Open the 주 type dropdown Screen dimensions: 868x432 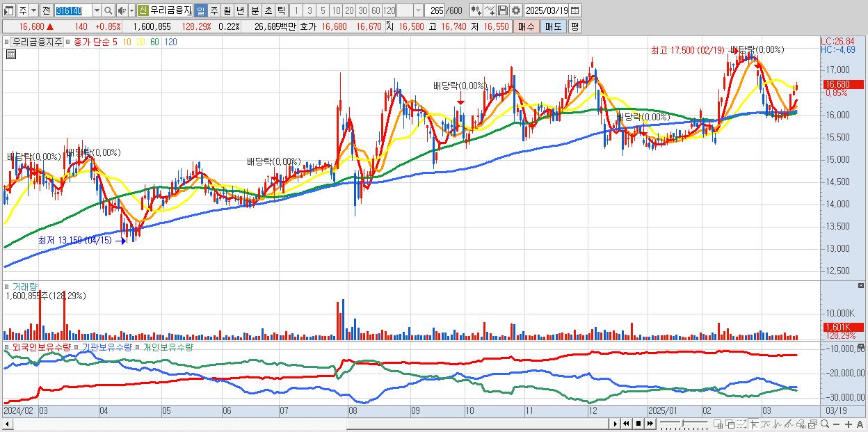(x=33, y=10)
